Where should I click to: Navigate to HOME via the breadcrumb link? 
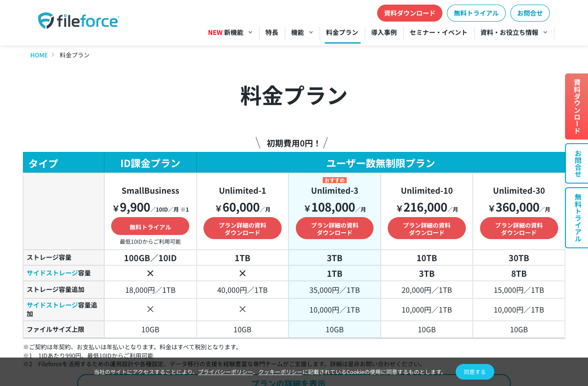coord(39,55)
